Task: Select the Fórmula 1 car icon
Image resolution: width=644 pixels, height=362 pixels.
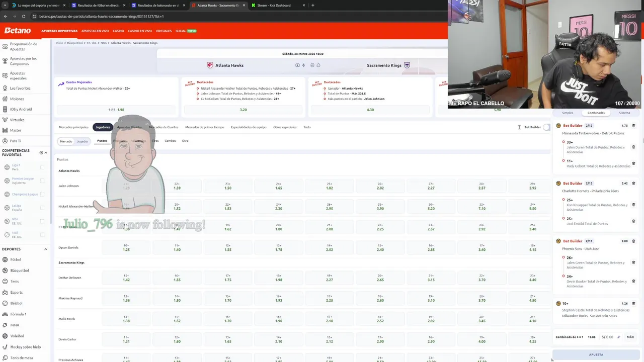Action: [5, 314]
